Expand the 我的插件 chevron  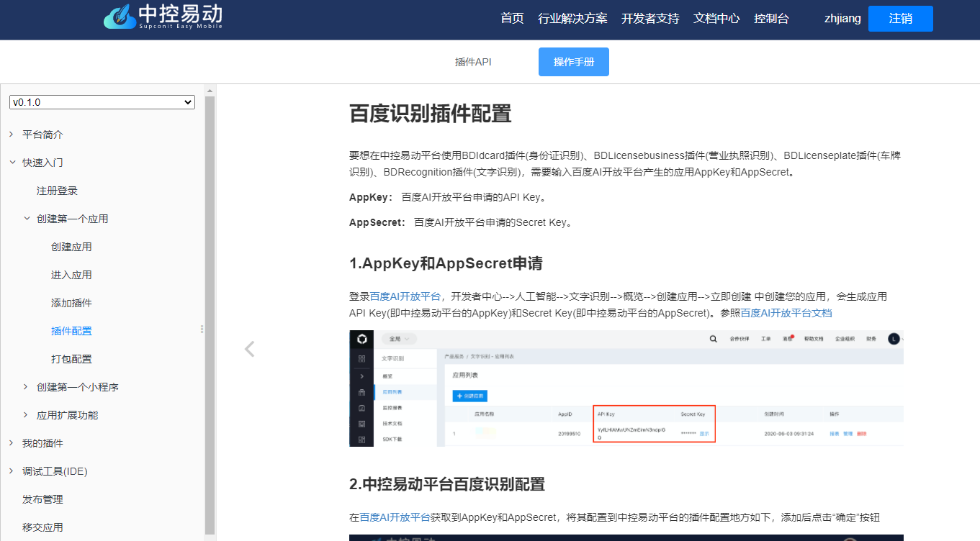(x=12, y=443)
